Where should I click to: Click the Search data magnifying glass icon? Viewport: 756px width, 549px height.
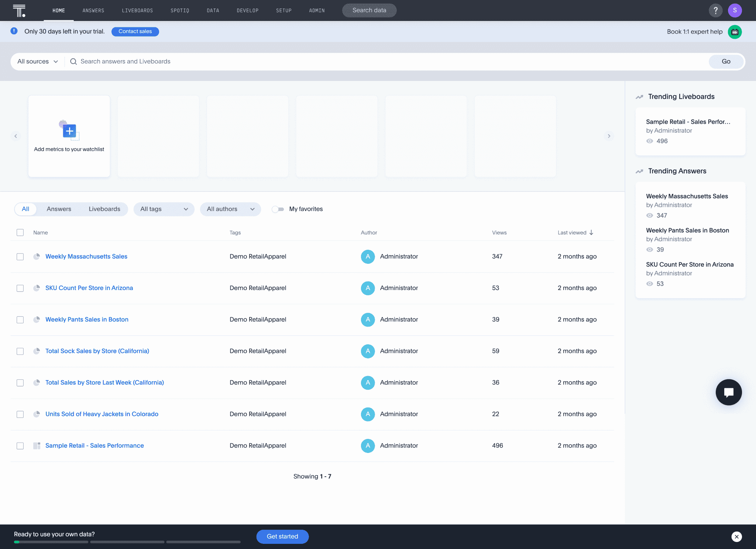(x=73, y=62)
